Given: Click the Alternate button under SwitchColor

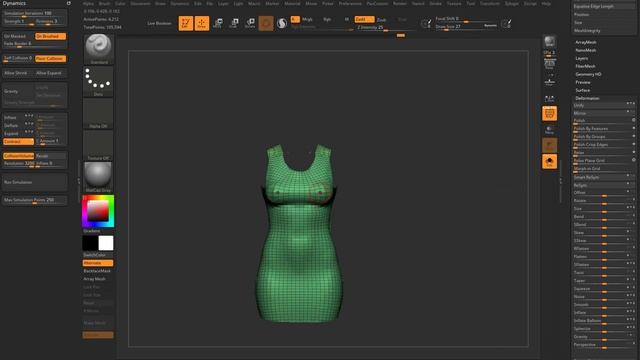Looking at the screenshot, I should coord(98,263).
